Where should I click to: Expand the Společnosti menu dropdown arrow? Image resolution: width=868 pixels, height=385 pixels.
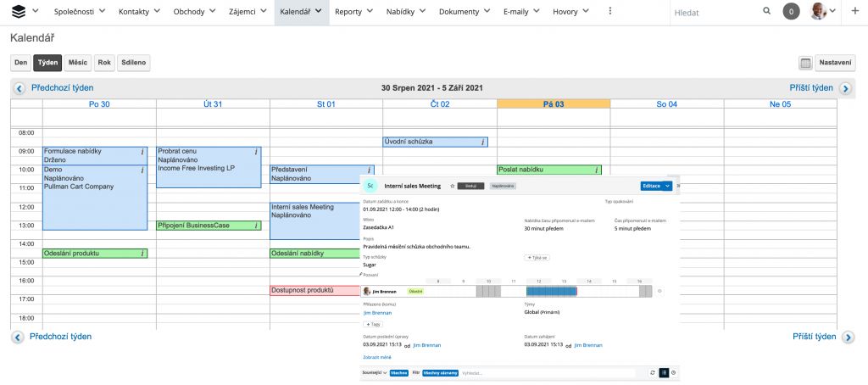(102, 12)
